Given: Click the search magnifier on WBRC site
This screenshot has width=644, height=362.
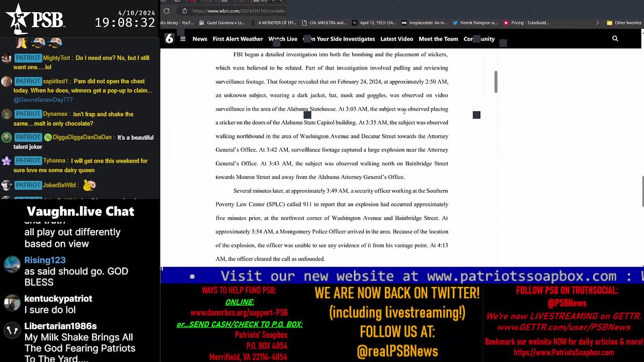Looking at the screenshot, I should (x=615, y=39).
